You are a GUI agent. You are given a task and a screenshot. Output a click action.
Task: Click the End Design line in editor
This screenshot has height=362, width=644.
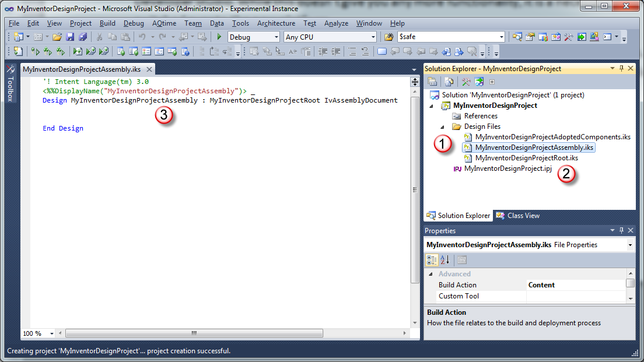pyautogui.click(x=63, y=128)
